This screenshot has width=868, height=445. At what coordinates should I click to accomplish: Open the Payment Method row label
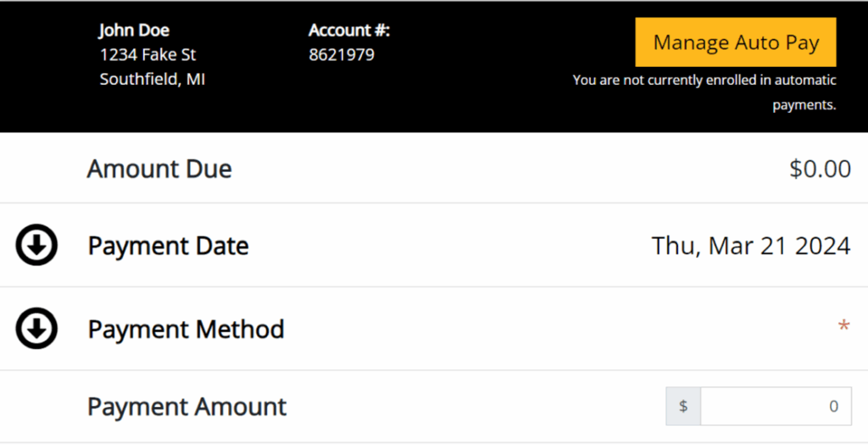(x=186, y=329)
